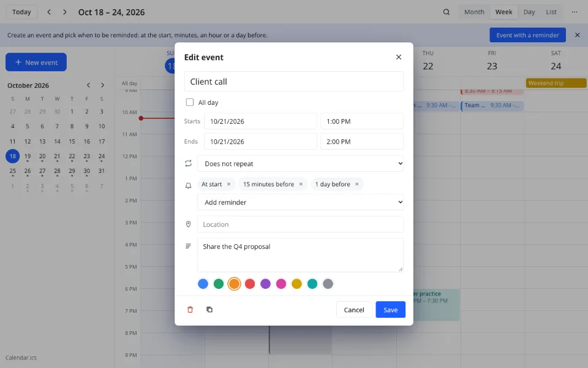
Task: Select October 31 in mini calendar
Action: tap(102, 171)
